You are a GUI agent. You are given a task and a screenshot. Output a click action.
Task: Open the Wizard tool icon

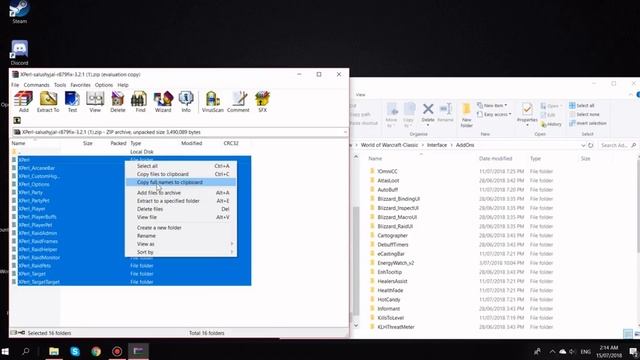coord(163,102)
